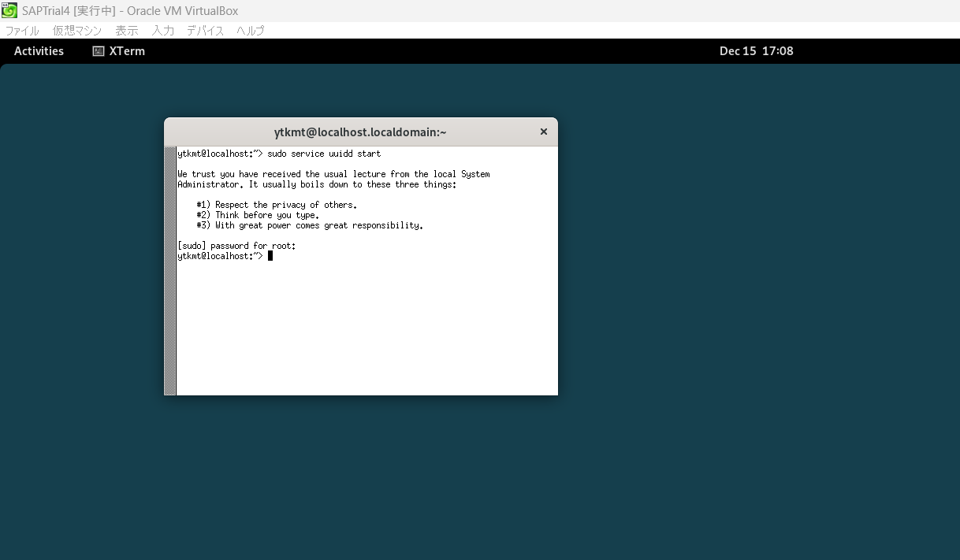Place cursor at the ytkmt shell prompt

coord(218,255)
